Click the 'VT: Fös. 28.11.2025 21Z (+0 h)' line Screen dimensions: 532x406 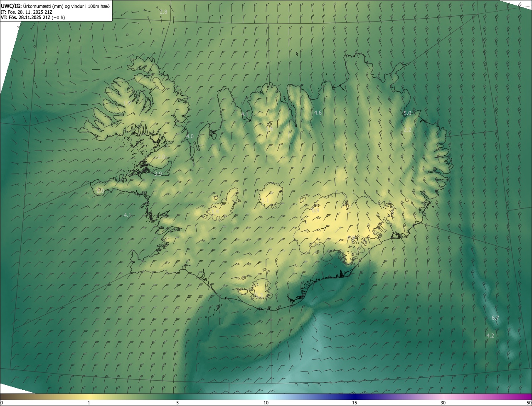click(x=33, y=17)
